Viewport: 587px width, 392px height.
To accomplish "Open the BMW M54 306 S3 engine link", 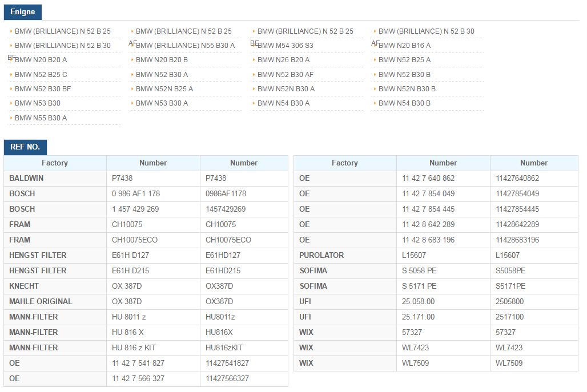I will (x=286, y=46).
